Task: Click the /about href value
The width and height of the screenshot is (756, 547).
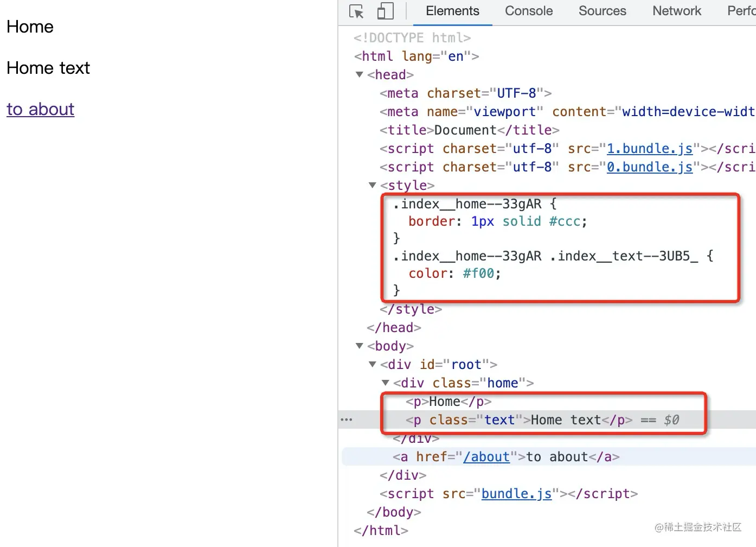Action: point(486,457)
